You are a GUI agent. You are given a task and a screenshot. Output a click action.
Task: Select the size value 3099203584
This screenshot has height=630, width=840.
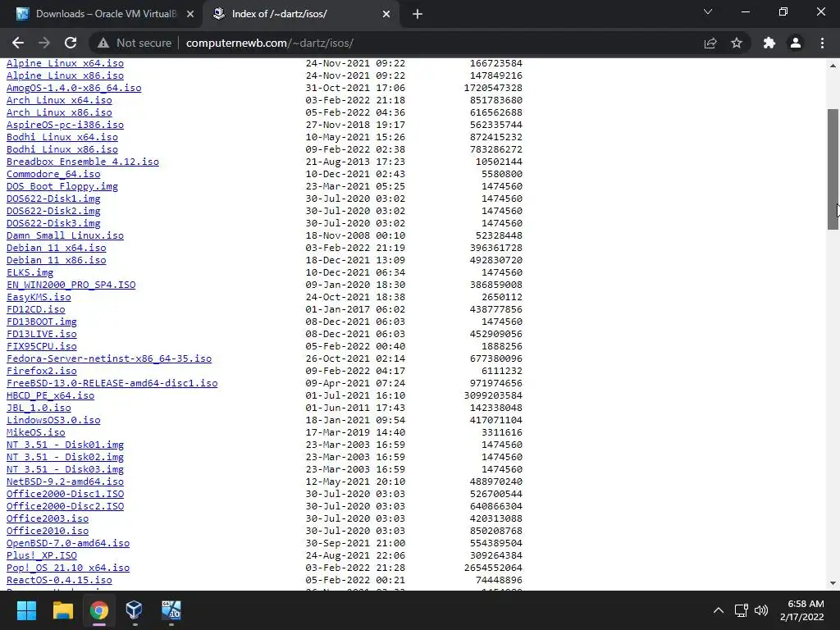pyautogui.click(x=493, y=396)
